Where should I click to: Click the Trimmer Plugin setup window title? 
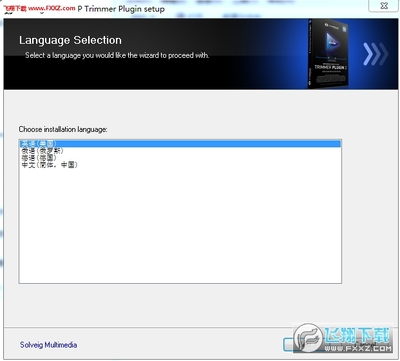tap(121, 9)
